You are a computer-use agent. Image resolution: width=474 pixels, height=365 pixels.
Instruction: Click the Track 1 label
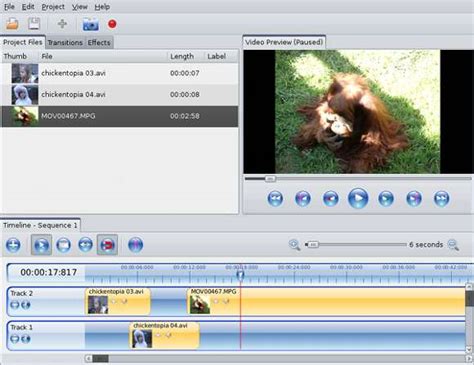[x=22, y=327]
